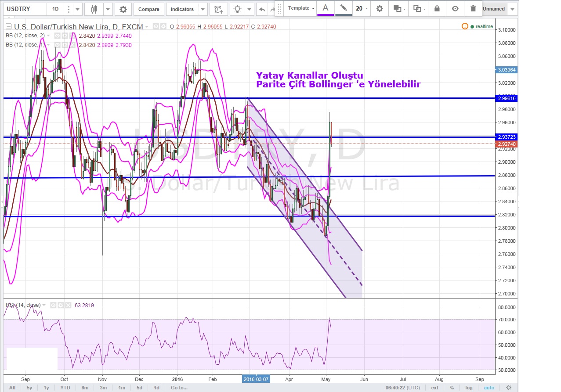Lock the selected drawing with padlock icon
The image size is (561, 392).
point(437,8)
